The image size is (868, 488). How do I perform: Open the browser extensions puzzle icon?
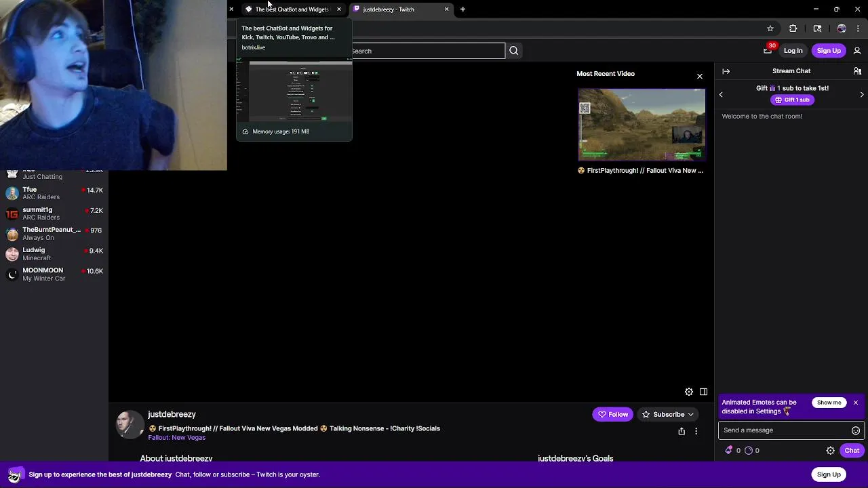pos(793,28)
